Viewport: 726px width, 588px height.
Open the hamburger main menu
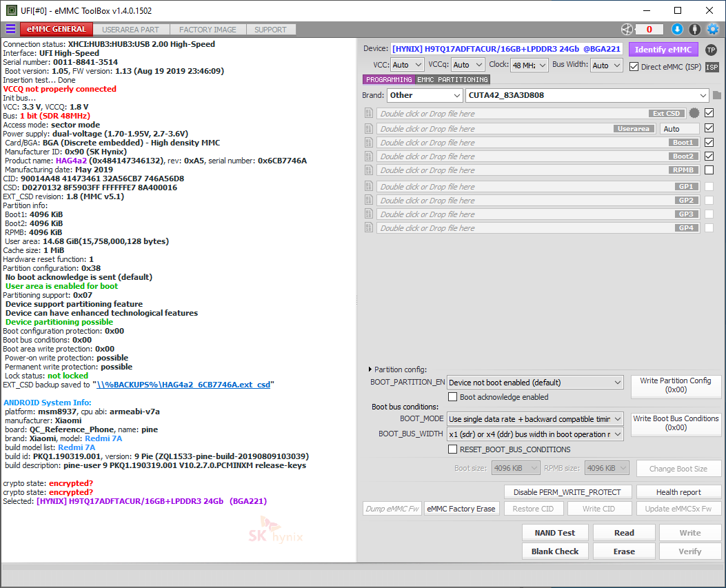[10, 29]
